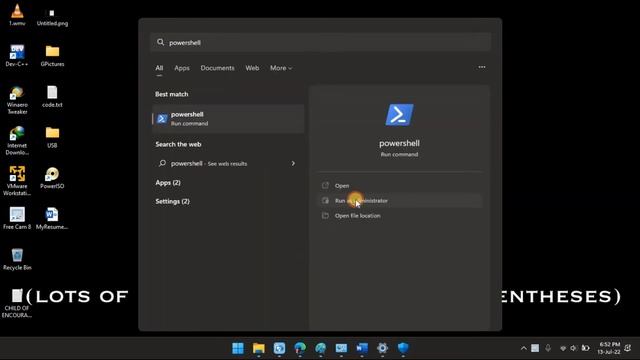Open Recycle Bin on desktop
640x360 pixels.
pyautogui.click(x=17, y=259)
